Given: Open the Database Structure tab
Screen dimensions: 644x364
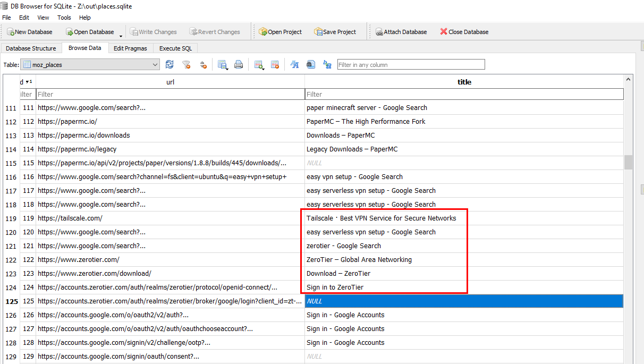Looking at the screenshot, I should 31,48.
